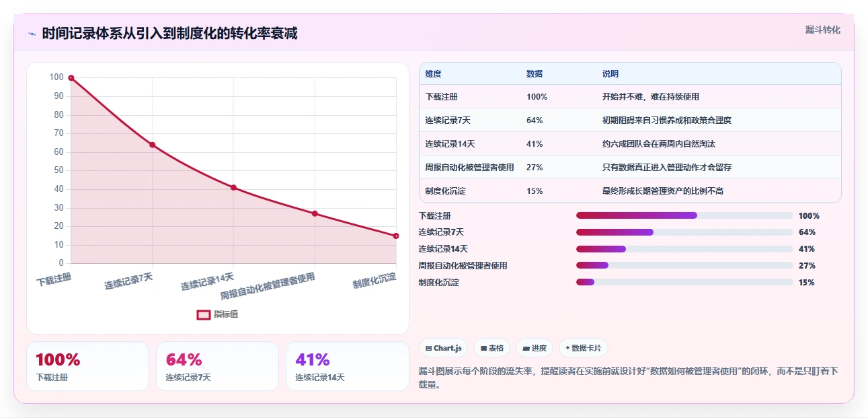
Task: Click the chart x-axis label 制度化沉淀
Action: (x=374, y=281)
